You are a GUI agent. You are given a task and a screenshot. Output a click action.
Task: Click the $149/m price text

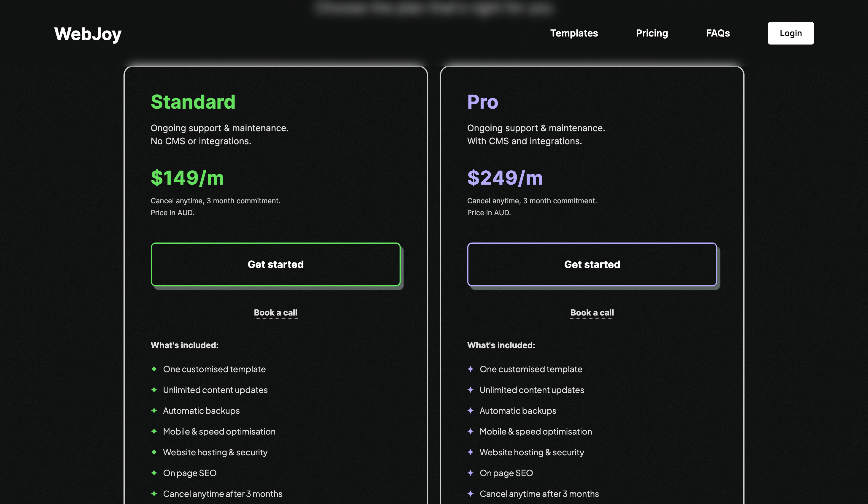pos(187,178)
